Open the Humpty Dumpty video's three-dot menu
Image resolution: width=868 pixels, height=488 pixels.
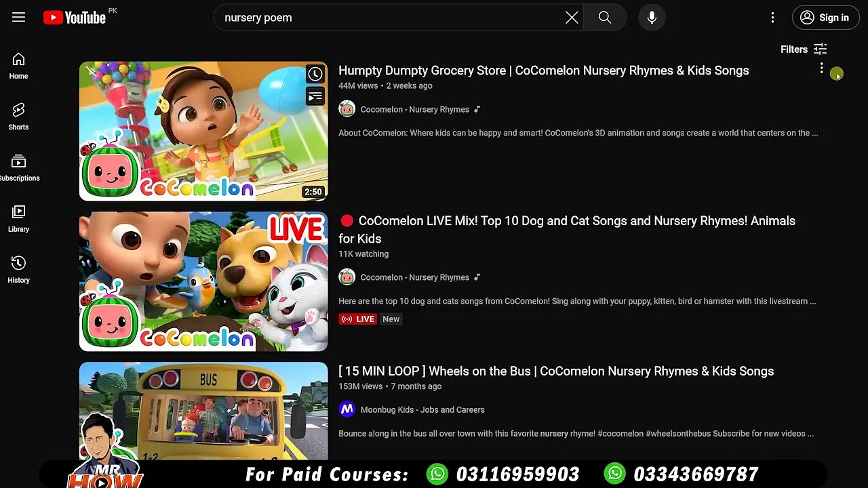821,68
